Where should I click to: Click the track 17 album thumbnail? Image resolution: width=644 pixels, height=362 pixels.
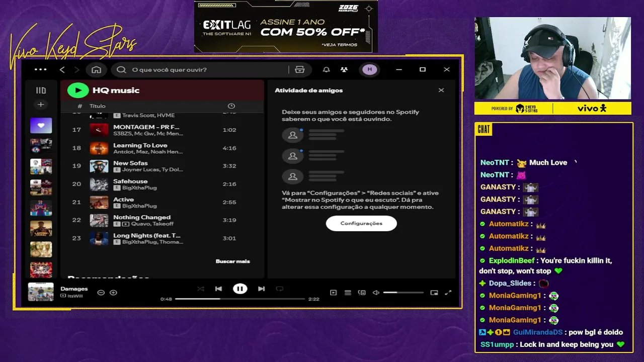pyautogui.click(x=99, y=130)
